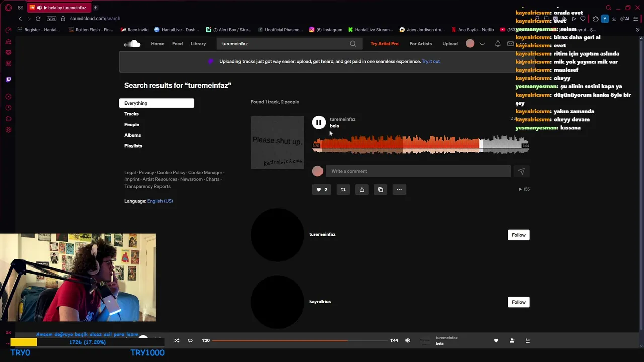The height and width of the screenshot is (362, 644).
Task: Expand the profile avatar dropdown arrow
Action: click(x=482, y=44)
